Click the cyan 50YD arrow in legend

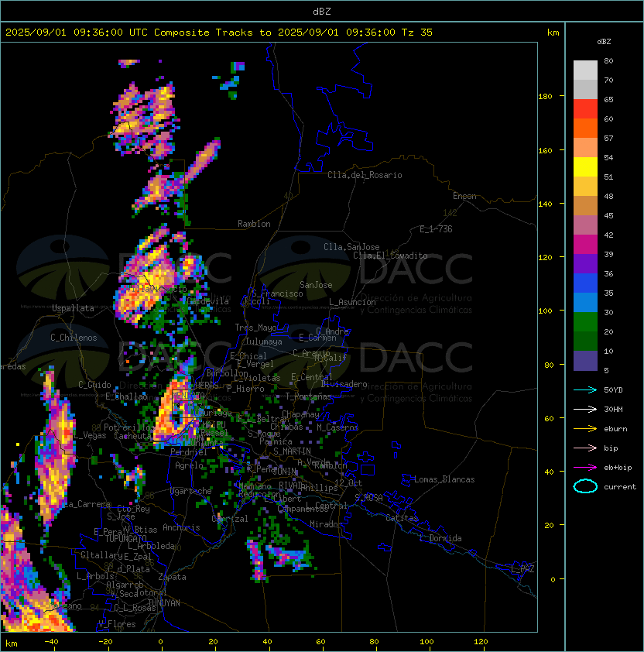[x=585, y=390]
